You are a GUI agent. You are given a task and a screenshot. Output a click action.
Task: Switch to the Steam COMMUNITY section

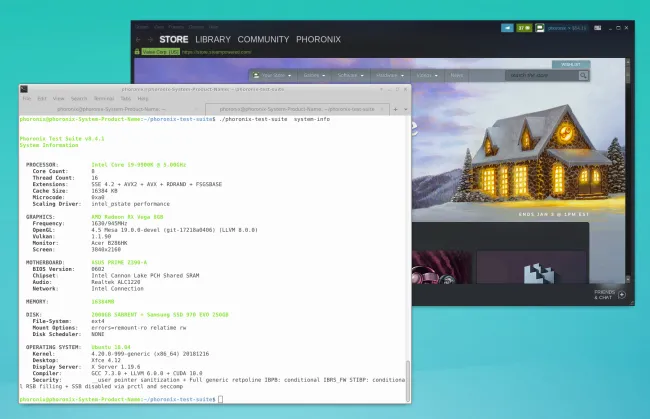[263, 39]
